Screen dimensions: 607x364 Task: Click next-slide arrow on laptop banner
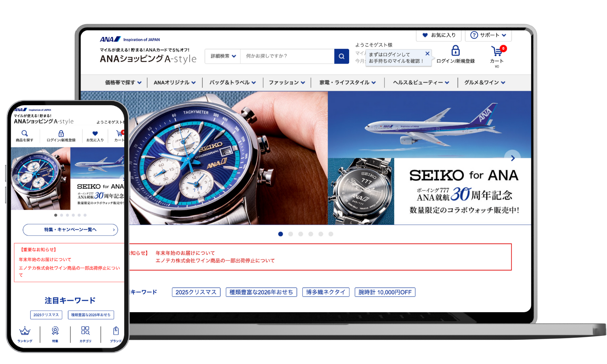513,158
